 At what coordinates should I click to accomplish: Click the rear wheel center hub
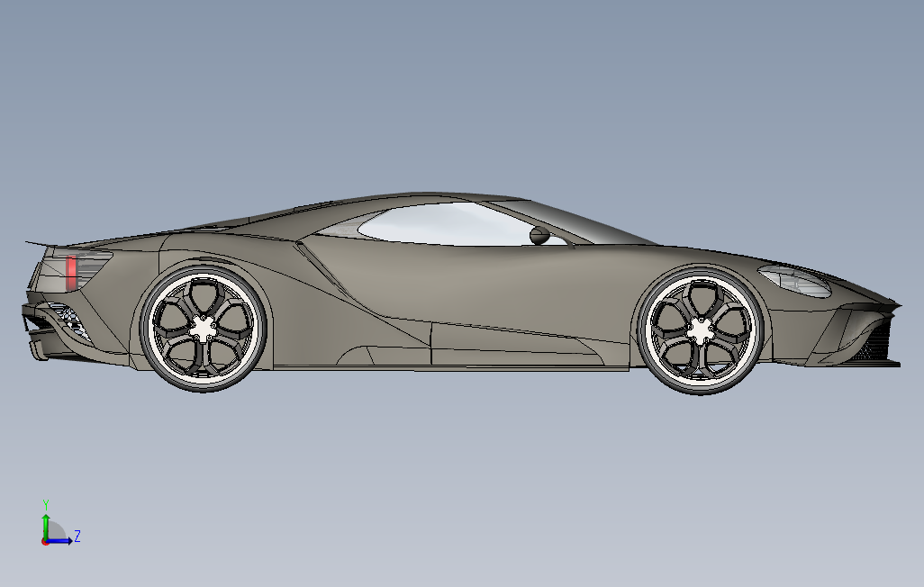click(x=203, y=329)
